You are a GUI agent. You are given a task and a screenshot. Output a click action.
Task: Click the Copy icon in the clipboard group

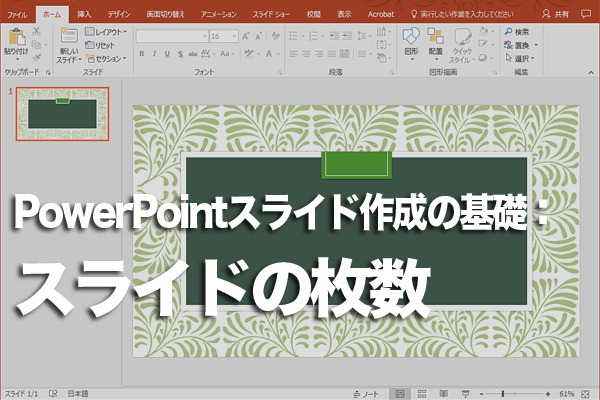[36, 45]
